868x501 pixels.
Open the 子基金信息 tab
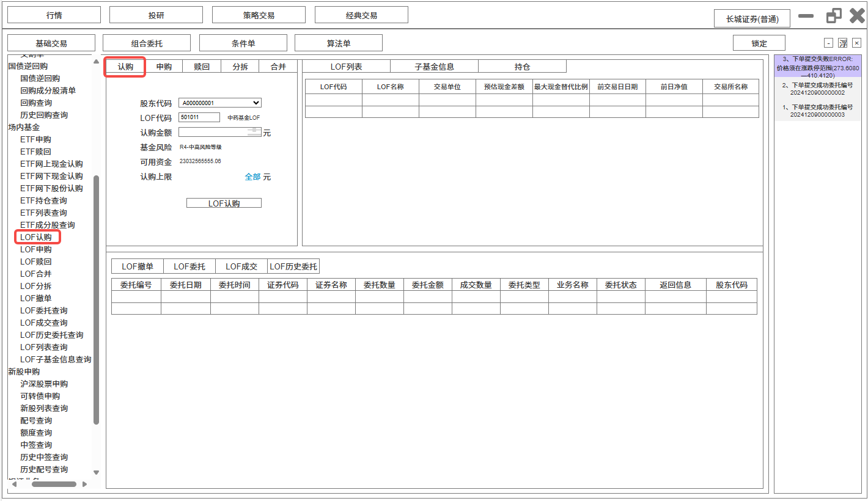[434, 67]
